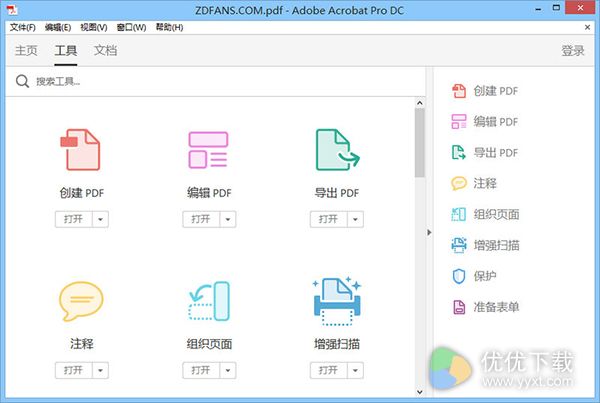Switch to the 文档 tab
Viewport: 600px width, 403px height.
106,51
